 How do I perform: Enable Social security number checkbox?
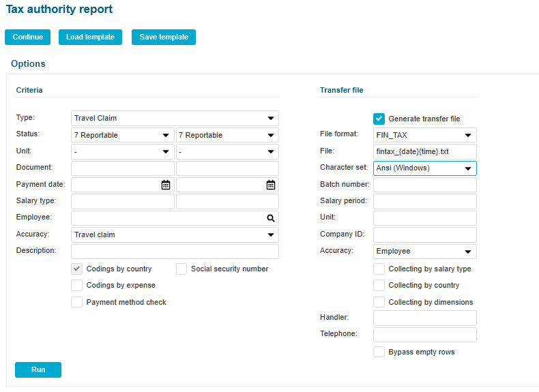181,269
